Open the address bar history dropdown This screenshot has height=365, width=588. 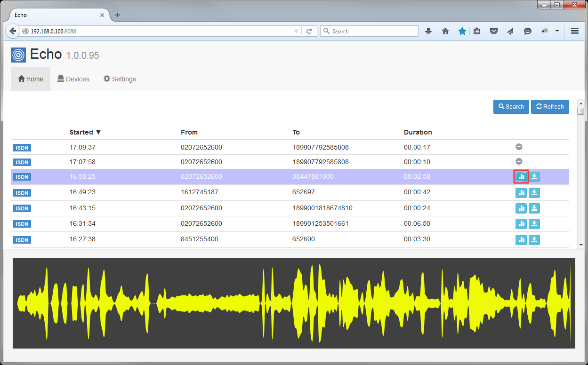(296, 31)
